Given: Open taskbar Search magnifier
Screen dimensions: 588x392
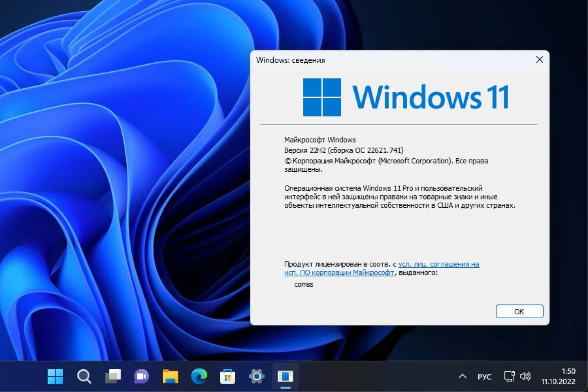Looking at the screenshot, I should click(x=84, y=377).
